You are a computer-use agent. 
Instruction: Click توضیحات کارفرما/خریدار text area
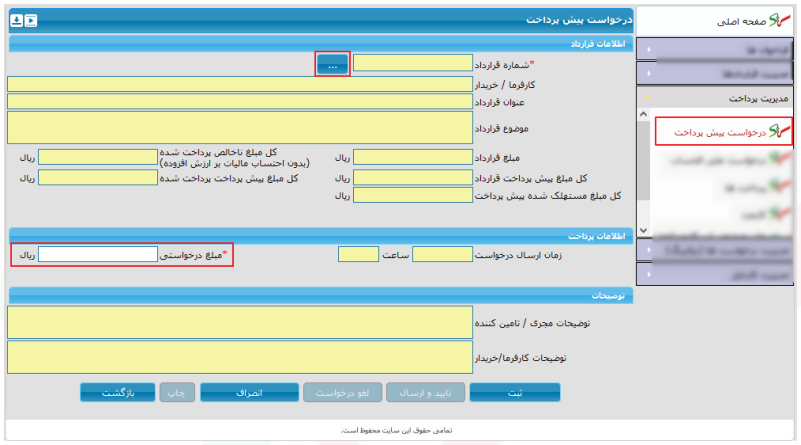(x=240, y=357)
